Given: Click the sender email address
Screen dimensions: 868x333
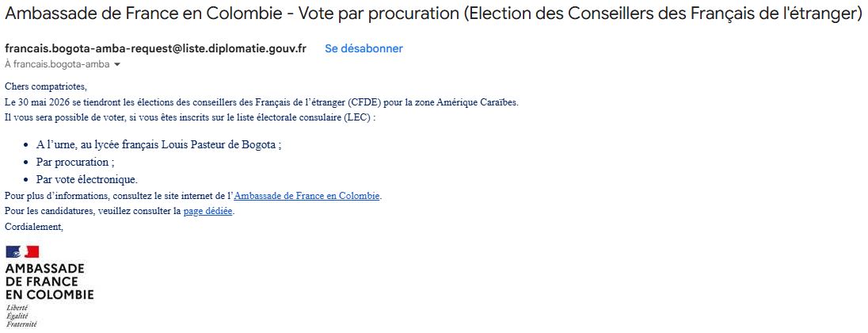Looking at the screenshot, I should pyautogui.click(x=155, y=48).
